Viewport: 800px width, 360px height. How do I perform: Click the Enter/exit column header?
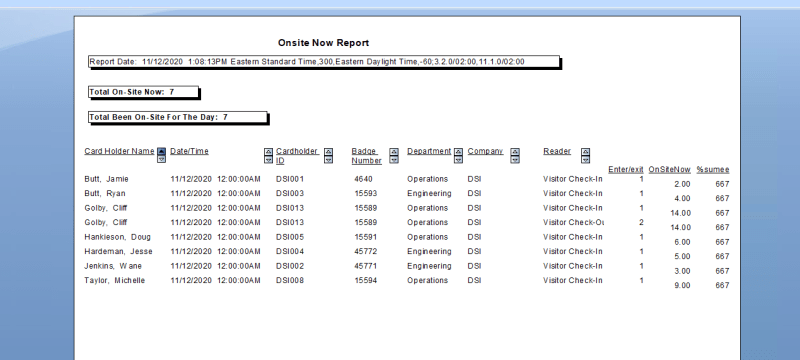626,169
